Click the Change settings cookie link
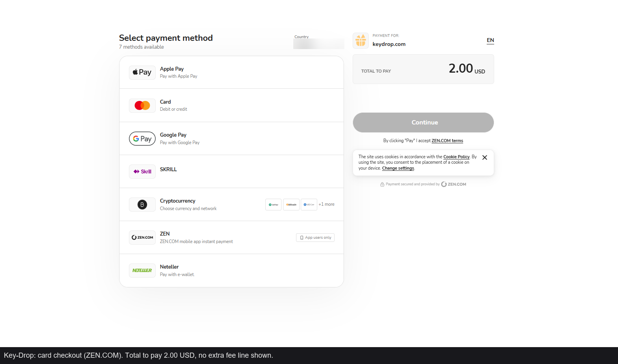Image resolution: width=618 pixels, height=364 pixels. 398,168
